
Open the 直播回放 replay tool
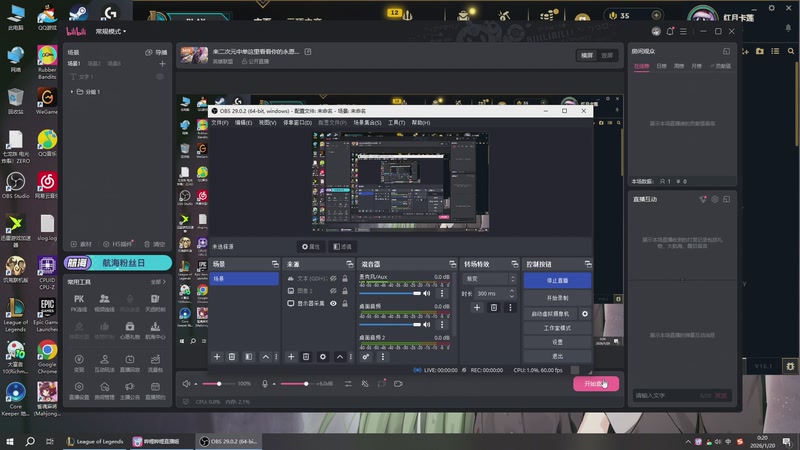130,363
